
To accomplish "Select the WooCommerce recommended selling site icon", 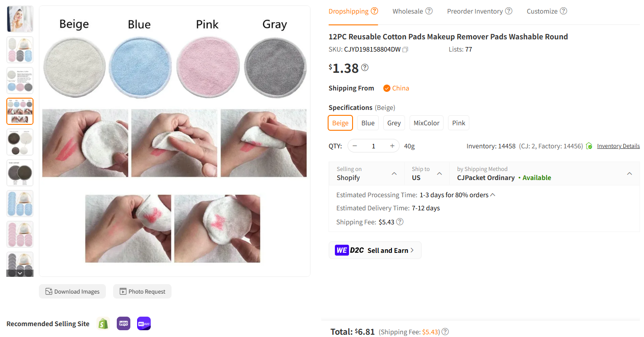I will tap(123, 323).
